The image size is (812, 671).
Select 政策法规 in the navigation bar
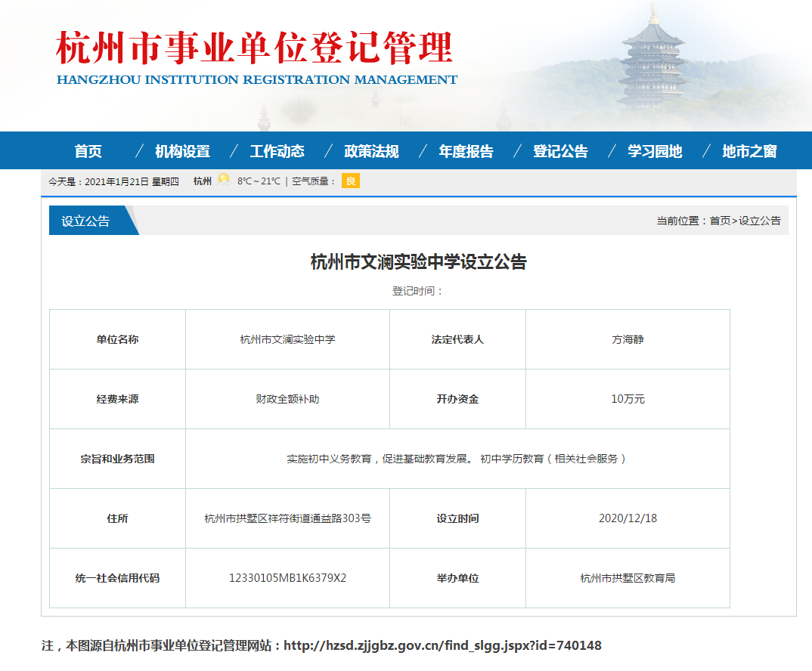[x=371, y=151]
